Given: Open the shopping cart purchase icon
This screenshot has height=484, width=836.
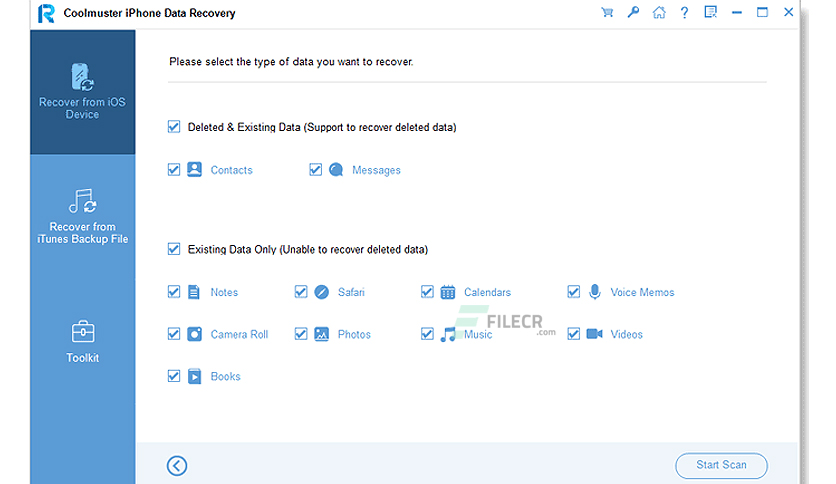Looking at the screenshot, I should (607, 12).
